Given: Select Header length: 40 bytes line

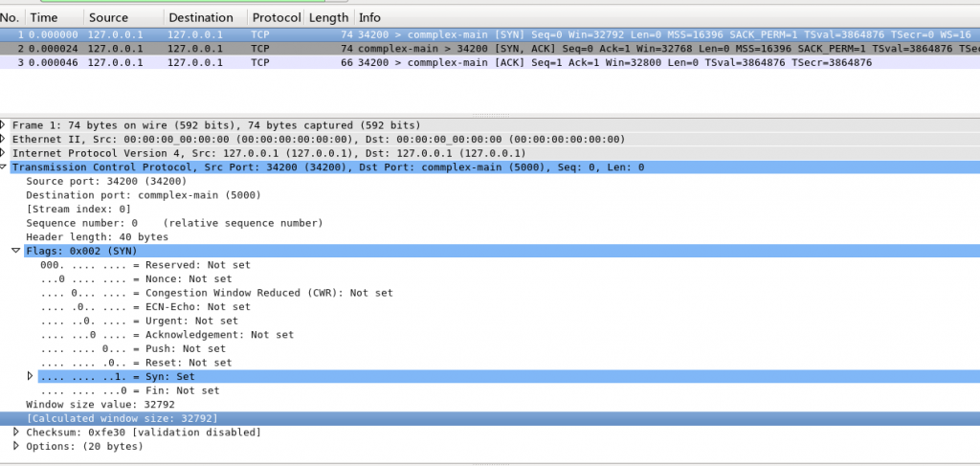Looking at the screenshot, I should 97,236.
